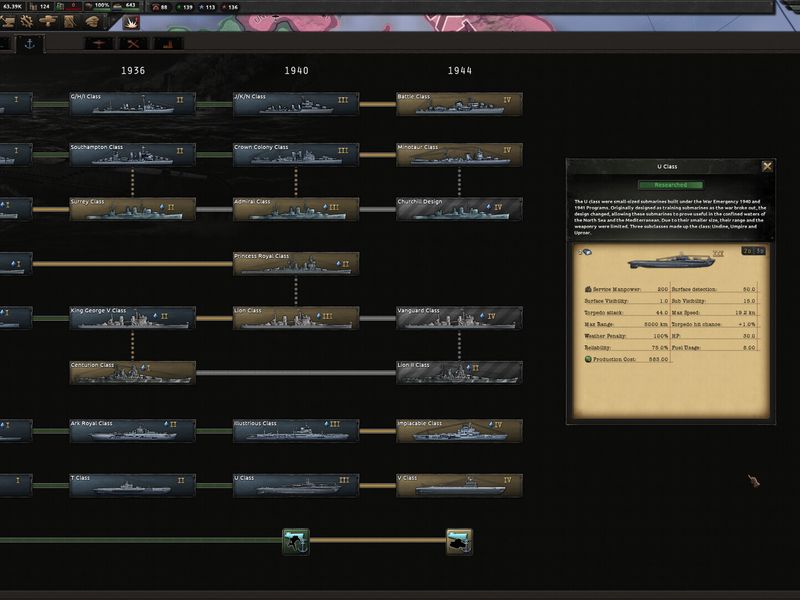Open the Illustrious Class carrier technology
The image size is (800, 600).
tap(296, 431)
